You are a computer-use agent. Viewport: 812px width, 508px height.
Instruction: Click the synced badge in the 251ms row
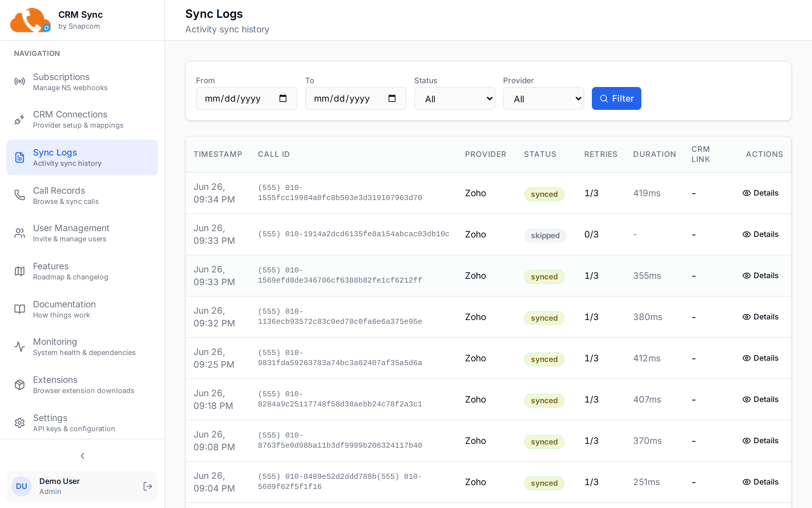pos(544,483)
